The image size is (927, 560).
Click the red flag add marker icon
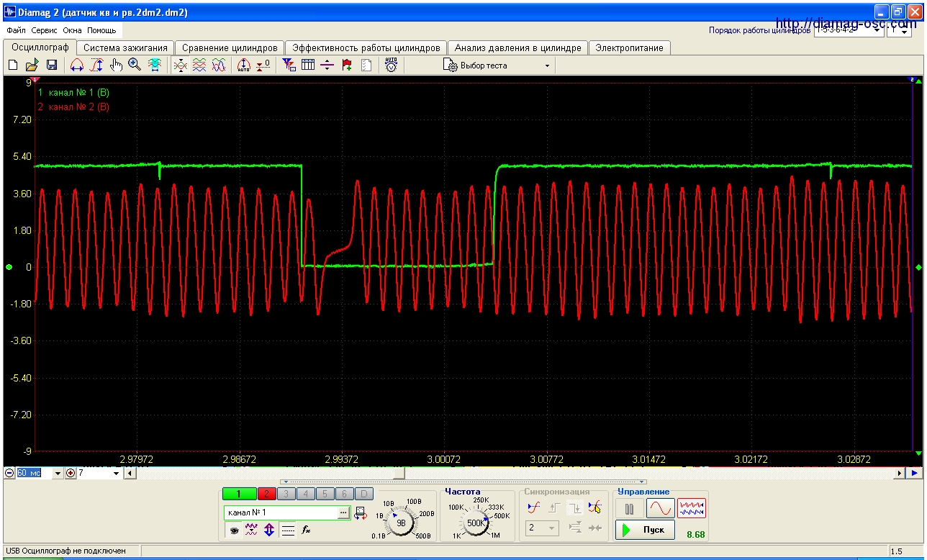coord(347,66)
